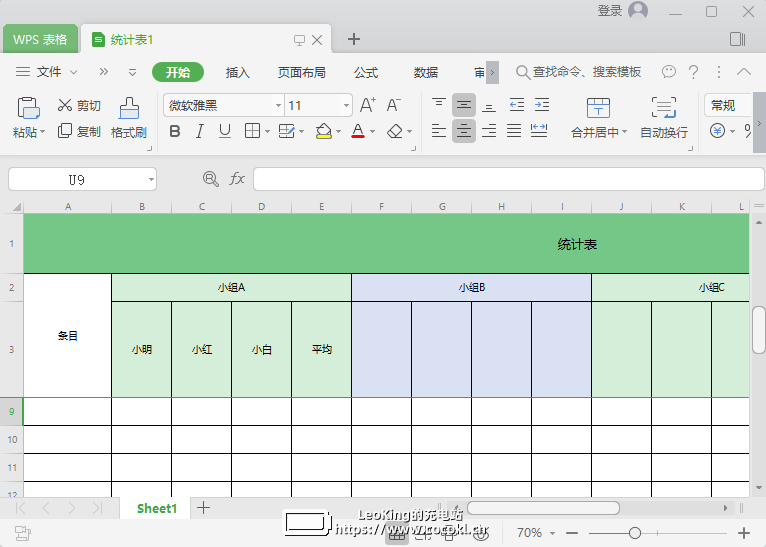The height and width of the screenshot is (547, 766).
Task: Click the search command box 查找命令
Action: coord(579,72)
